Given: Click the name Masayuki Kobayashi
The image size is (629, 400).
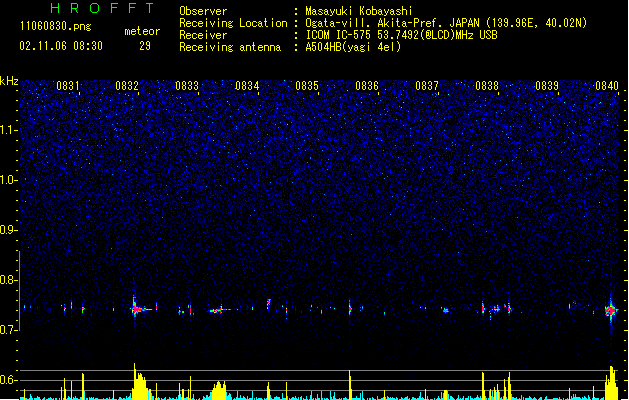Looking at the screenshot, I should tap(359, 11).
